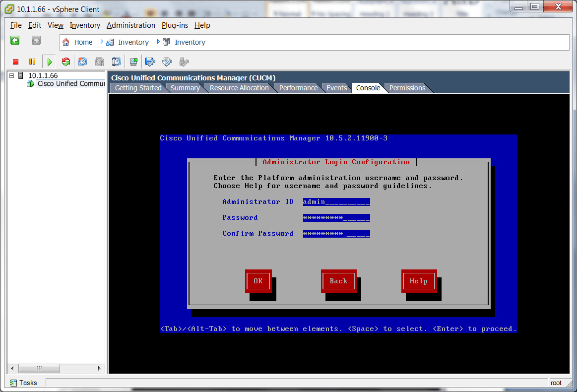
Task: Select the Cisco Unified Commu VM tree item
Action: coord(71,83)
